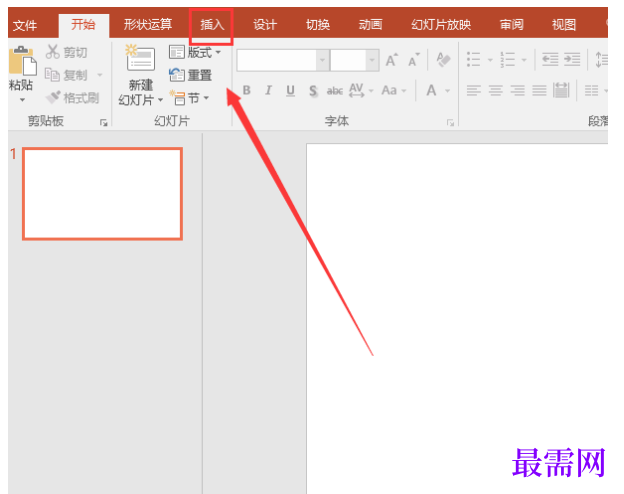Screen dimensions: 624x494
Task: Center align text
Action: point(495,90)
